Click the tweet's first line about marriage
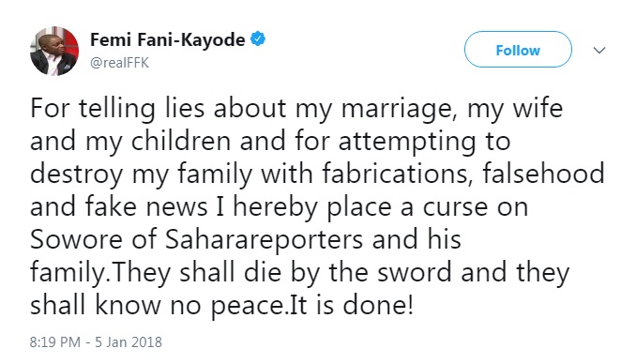621x364 pixels. [x=296, y=108]
